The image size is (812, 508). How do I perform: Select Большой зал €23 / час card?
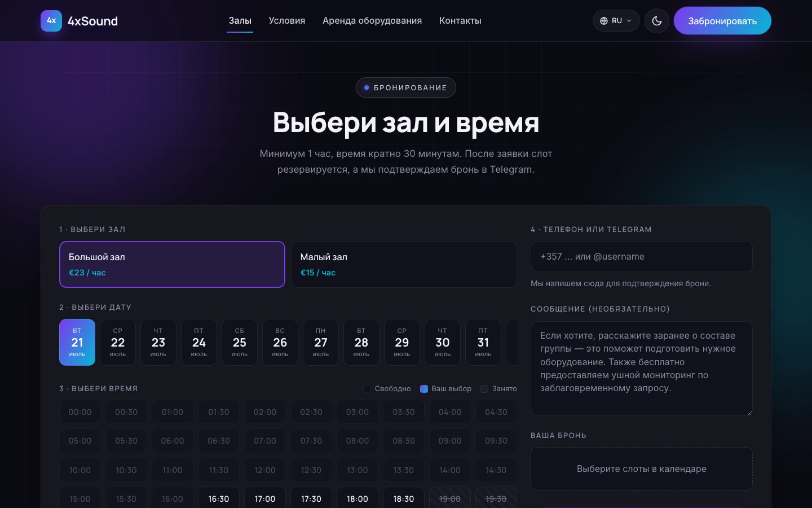tap(172, 264)
